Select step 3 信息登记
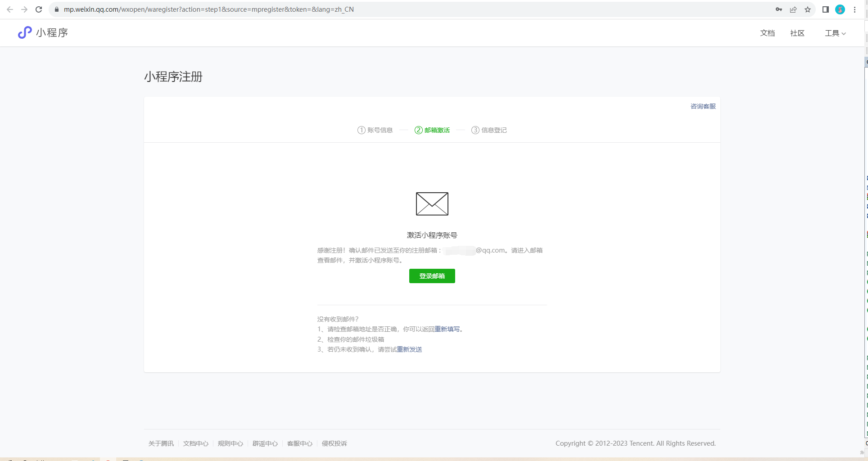868x461 pixels. (489, 130)
